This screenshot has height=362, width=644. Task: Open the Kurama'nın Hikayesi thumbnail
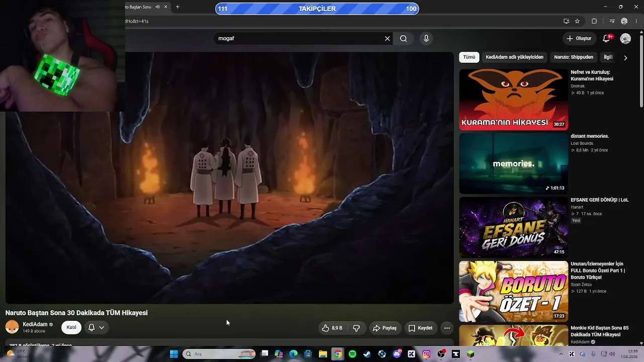(513, 100)
